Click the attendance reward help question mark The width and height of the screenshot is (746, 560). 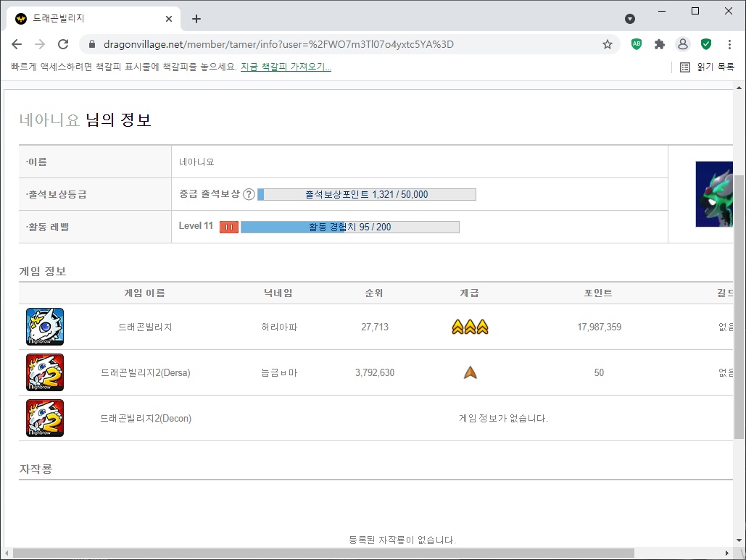coord(249,194)
